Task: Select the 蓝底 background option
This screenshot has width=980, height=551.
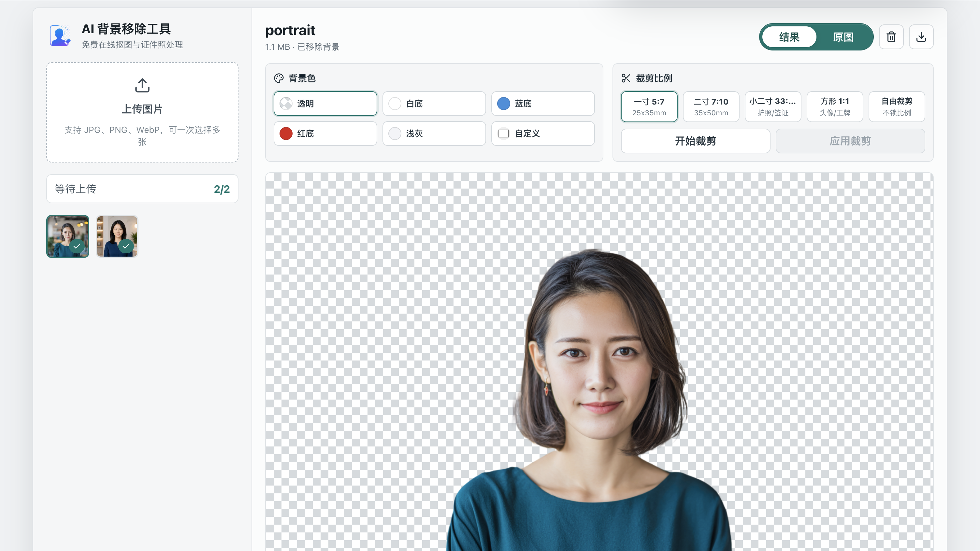Action: tap(543, 104)
